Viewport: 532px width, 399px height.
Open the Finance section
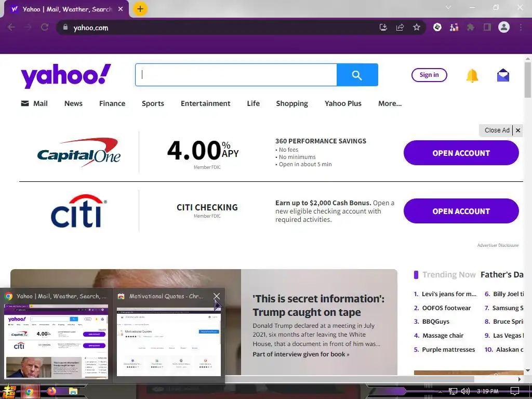tap(112, 103)
